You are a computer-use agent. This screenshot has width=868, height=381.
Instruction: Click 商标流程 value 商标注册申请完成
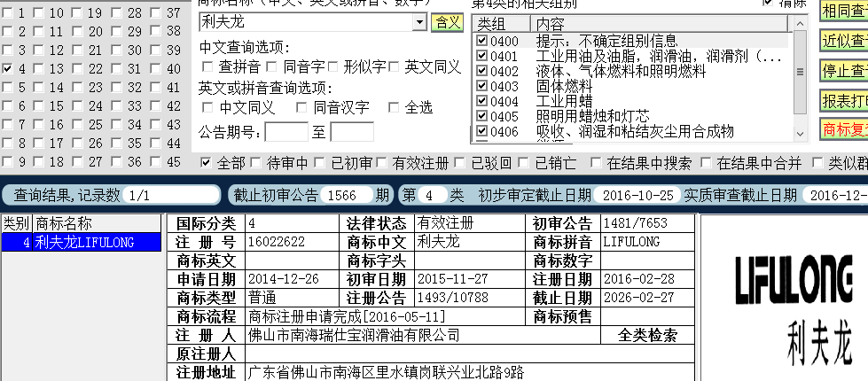347,316
